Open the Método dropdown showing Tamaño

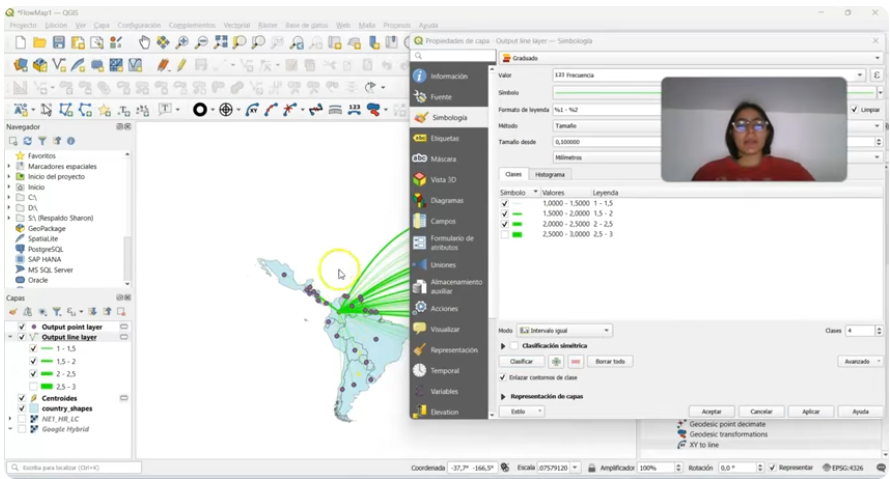click(x=717, y=126)
